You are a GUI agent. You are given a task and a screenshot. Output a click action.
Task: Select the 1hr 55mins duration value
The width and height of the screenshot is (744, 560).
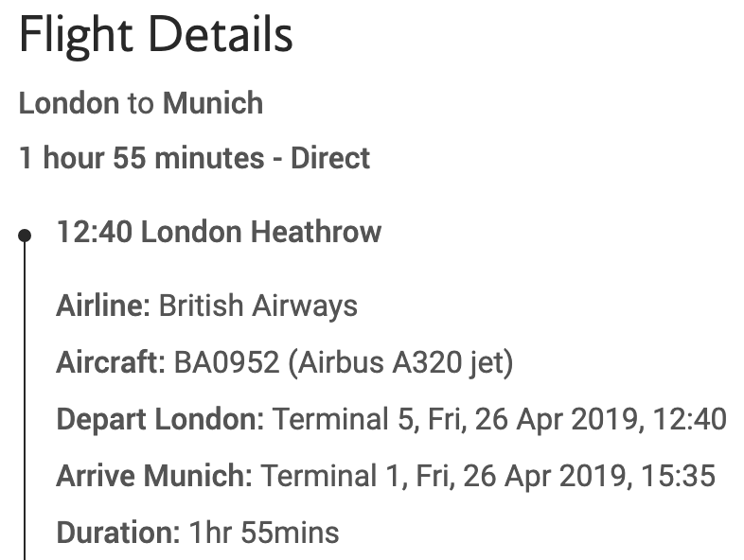pos(264,533)
